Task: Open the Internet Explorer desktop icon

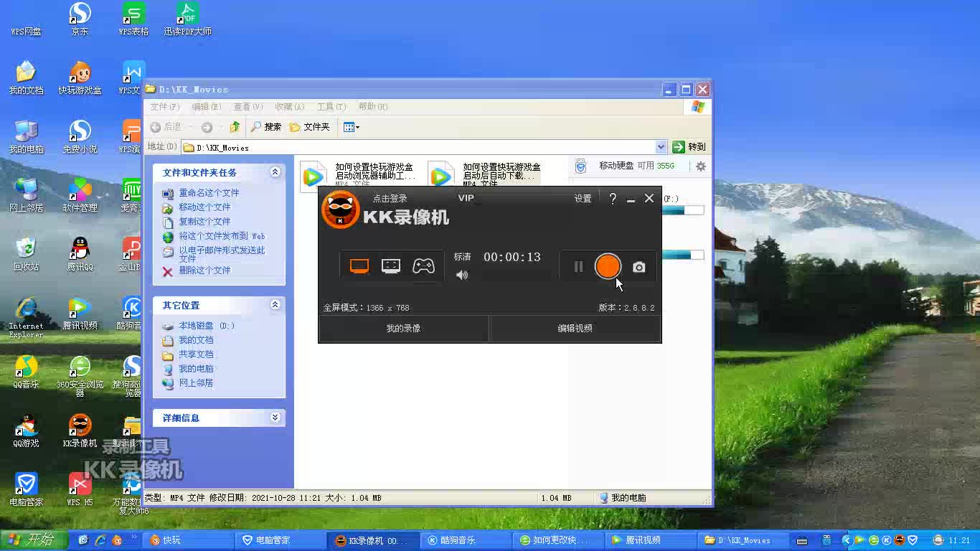Action: pyautogui.click(x=26, y=316)
